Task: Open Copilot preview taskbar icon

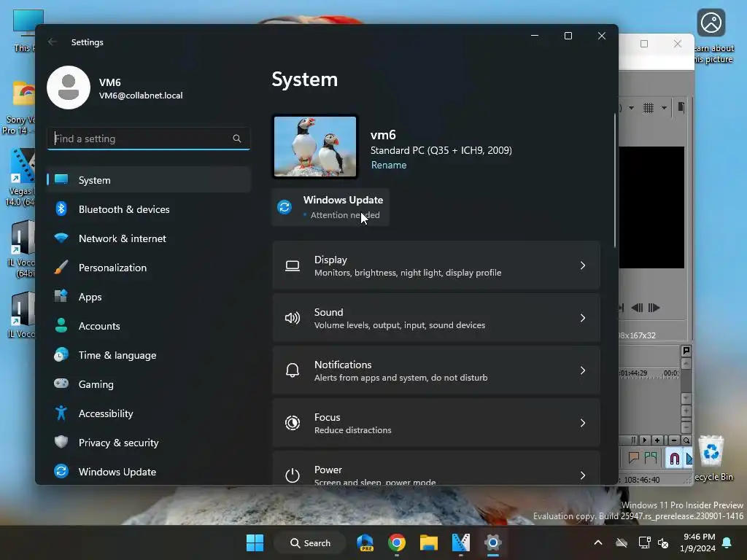Action: 365,542
